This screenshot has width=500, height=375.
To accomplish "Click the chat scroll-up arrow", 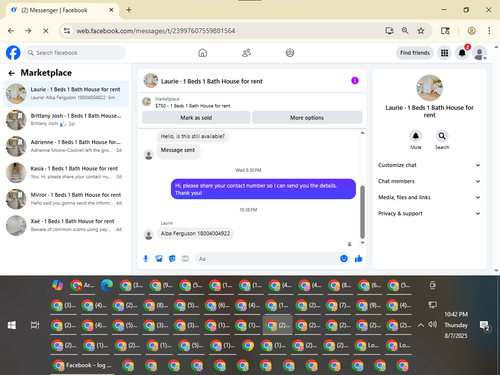I will coord(362,133).
